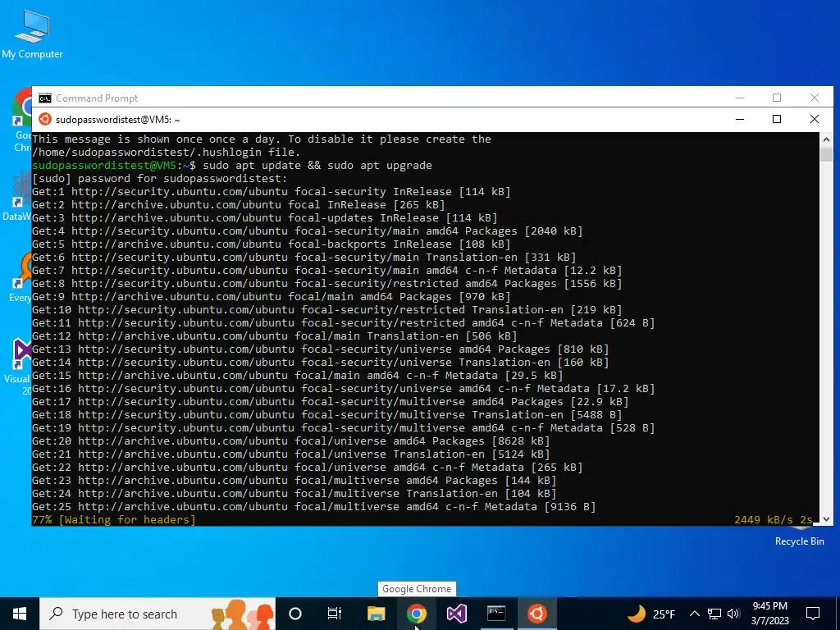840x630 pixels.
Task: Click the '77% [Waiting for headers]' status
Action: (x=113, y=519)
